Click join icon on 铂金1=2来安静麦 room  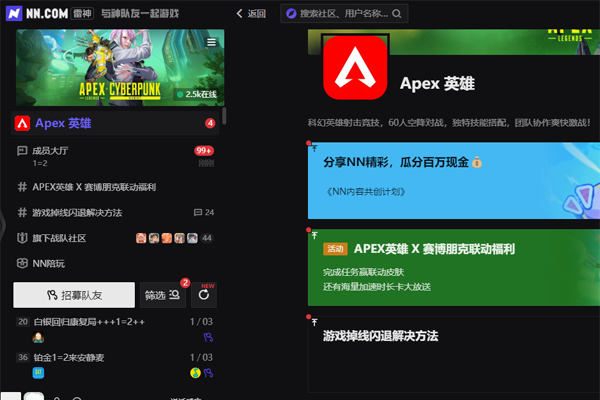208,373
